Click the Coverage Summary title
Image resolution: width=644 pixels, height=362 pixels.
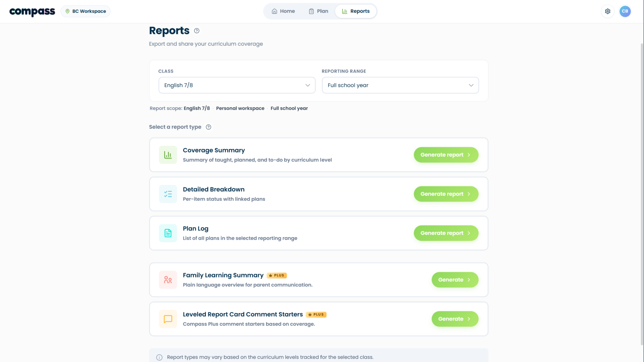pos(214,150)
